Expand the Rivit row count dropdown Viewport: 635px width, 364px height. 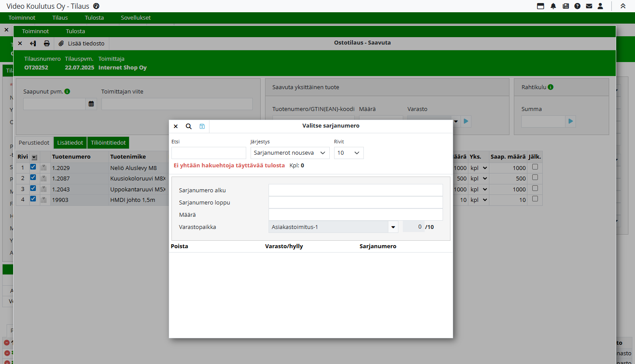[x=349, y=153]
